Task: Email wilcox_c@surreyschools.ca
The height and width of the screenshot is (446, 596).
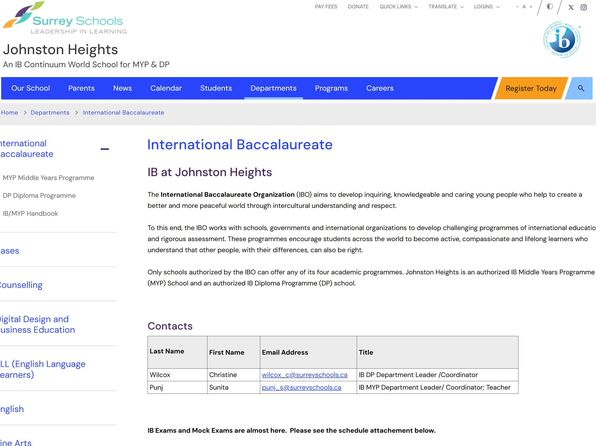Action: coord(304,375)
